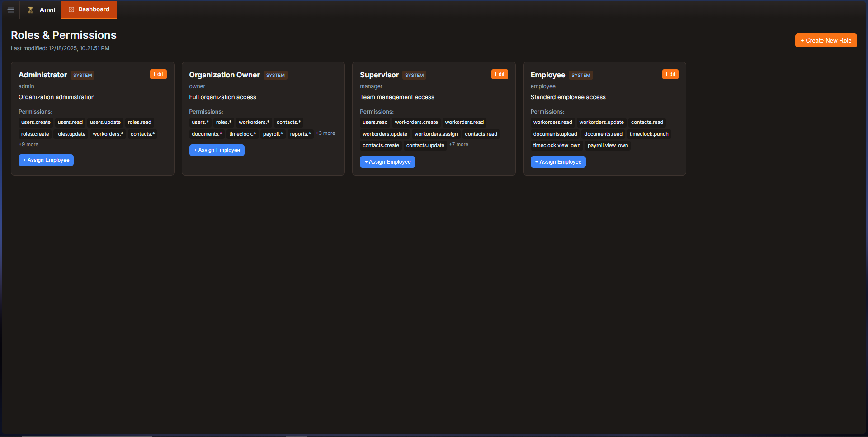
Task: Expand the +9 more permissions on Administrator
Action: [28, 144]
